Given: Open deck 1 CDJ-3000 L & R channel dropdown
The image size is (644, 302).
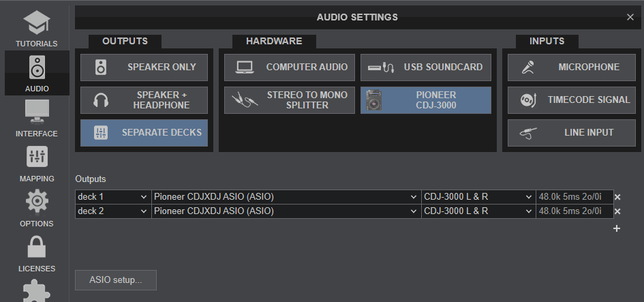Looking at the screenshot, I should (x=478, y=197).
